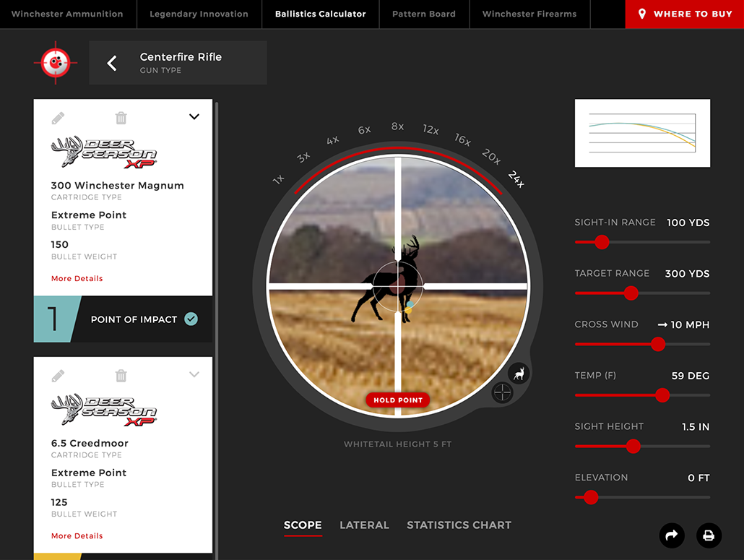Click the Target Range slider handle
Viewport: 744px width, 560px height.
click(x=631, y=293)
